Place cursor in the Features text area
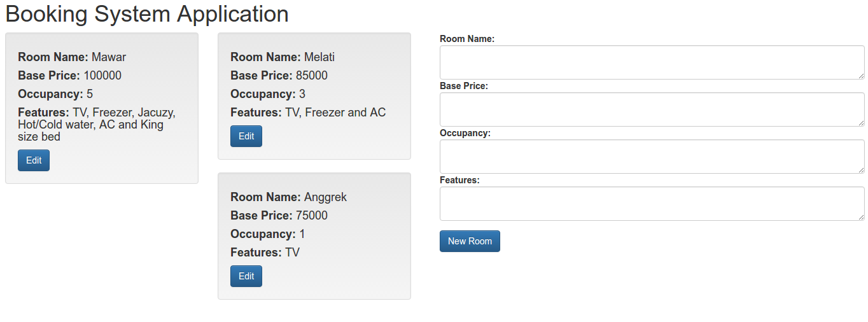Screen dimensions: 868x322 652,204
